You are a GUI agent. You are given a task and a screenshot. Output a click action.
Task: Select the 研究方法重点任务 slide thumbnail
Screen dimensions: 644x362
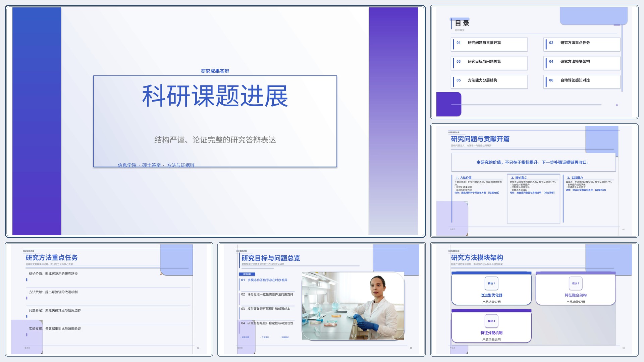109,299
